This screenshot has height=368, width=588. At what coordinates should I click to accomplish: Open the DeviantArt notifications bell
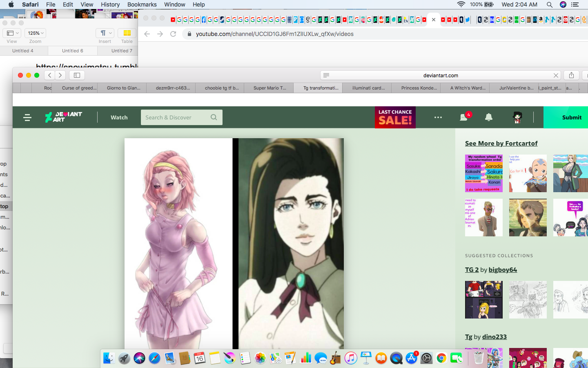coord(488,117)
